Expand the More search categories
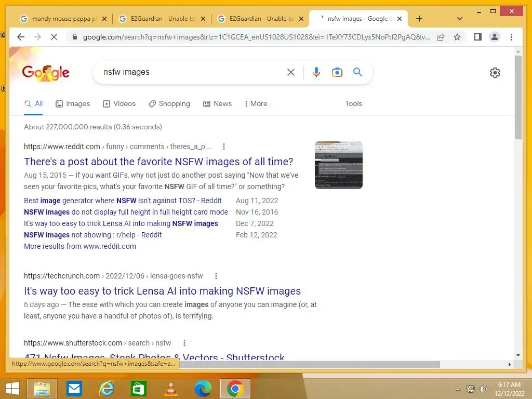The image size is (532, 399). tap(256, 103)
